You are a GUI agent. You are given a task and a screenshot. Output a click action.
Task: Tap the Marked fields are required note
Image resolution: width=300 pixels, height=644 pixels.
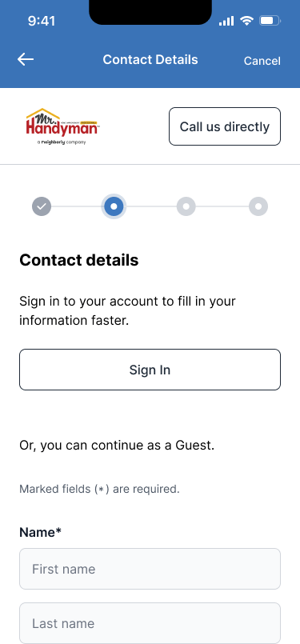tap(99, 489)
